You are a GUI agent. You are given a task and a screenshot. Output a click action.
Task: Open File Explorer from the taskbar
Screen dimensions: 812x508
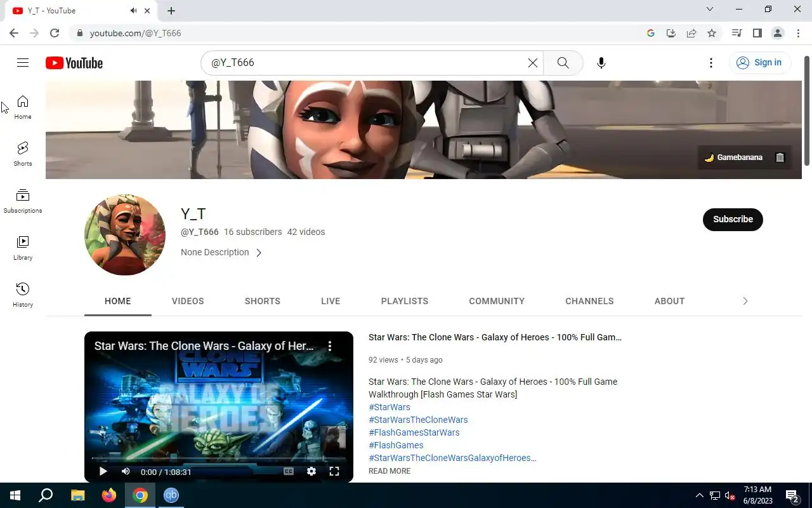pos(77,495)
